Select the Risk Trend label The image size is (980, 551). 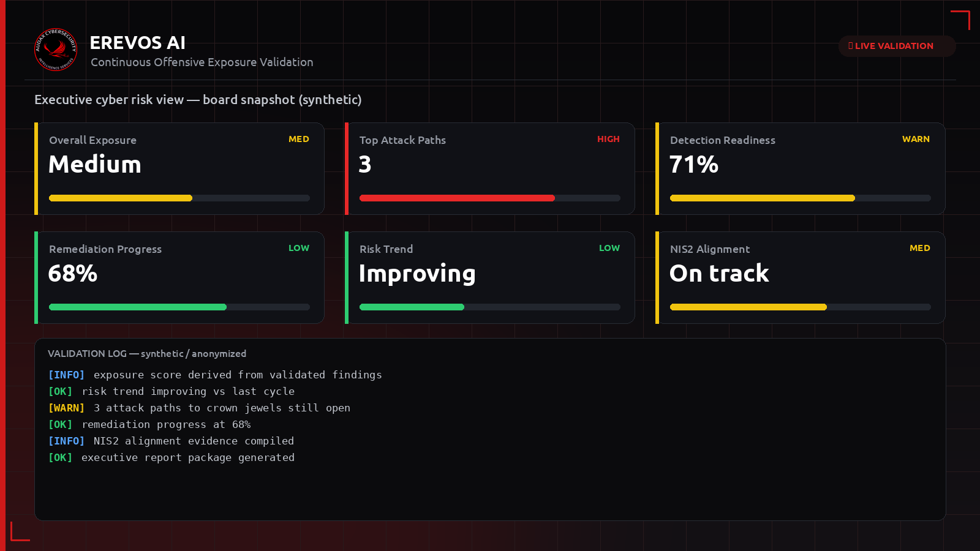point(386,249)
